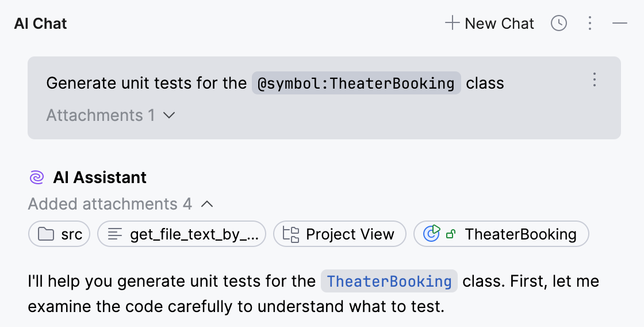Click the folder icon in src chip
Viewport: 644px width, 327px height.
coord(45,234)
